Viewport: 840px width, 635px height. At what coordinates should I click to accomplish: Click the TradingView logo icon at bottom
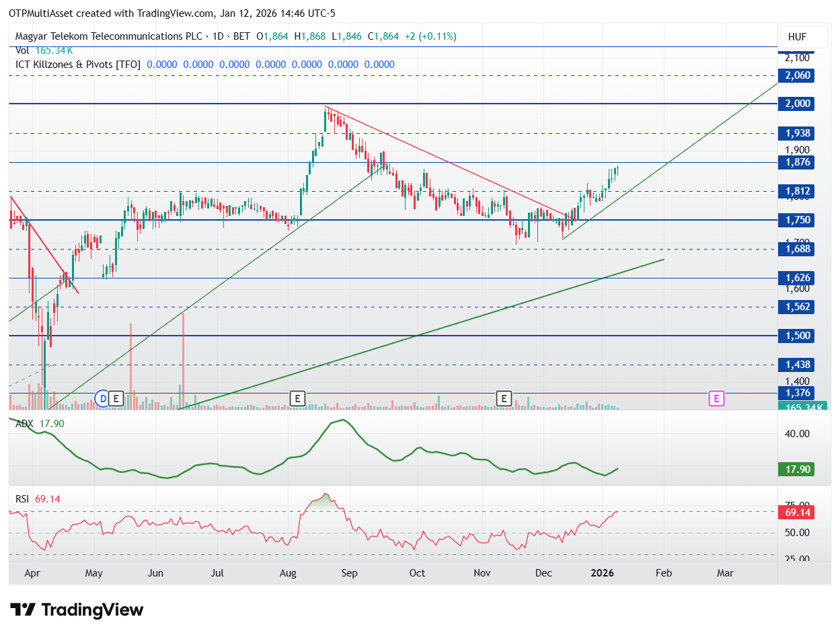(23, 610)
